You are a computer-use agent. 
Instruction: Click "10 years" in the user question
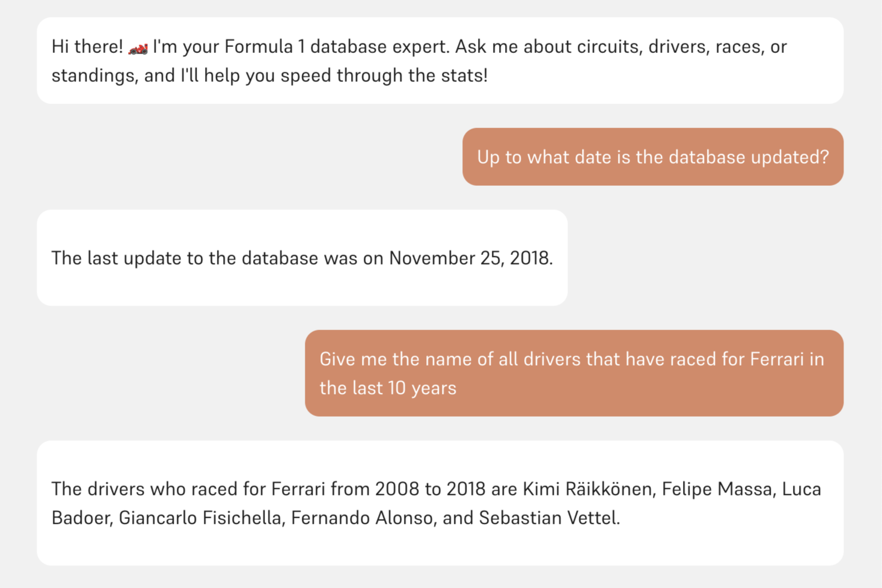click(422, 388)
